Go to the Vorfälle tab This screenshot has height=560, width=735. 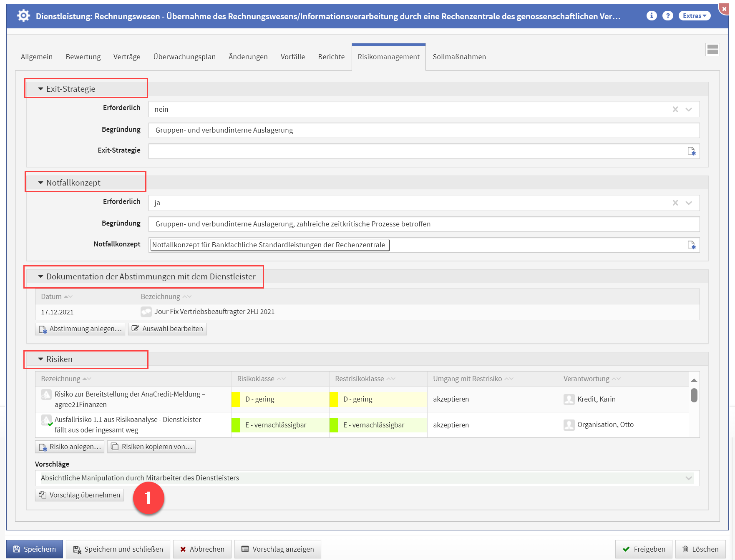pos(293,57)
